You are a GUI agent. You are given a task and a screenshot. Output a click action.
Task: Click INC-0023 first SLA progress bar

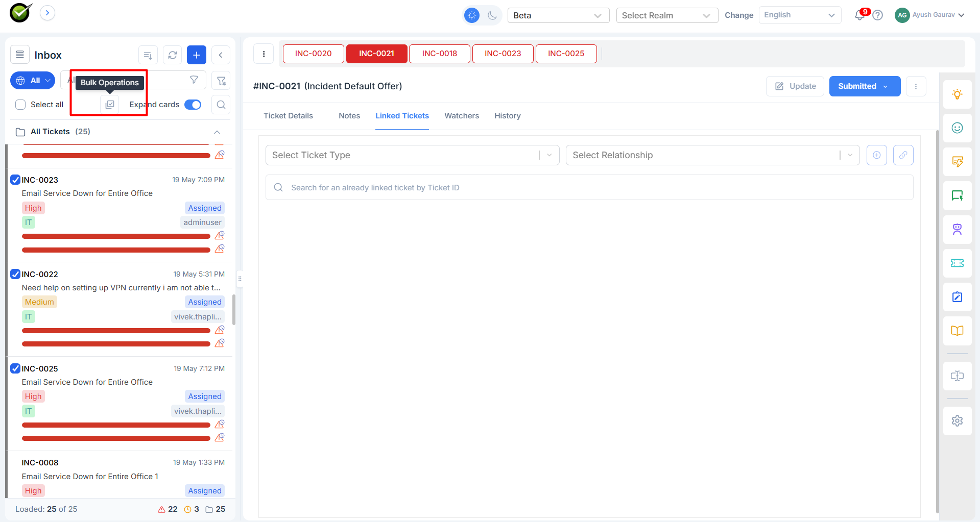(x=116, y=236)
